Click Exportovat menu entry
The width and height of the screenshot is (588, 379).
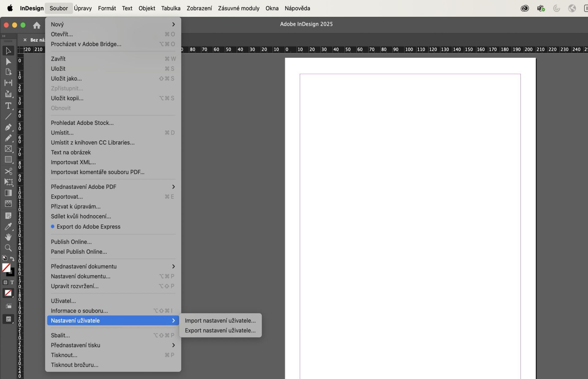click(x=67, y=197)
